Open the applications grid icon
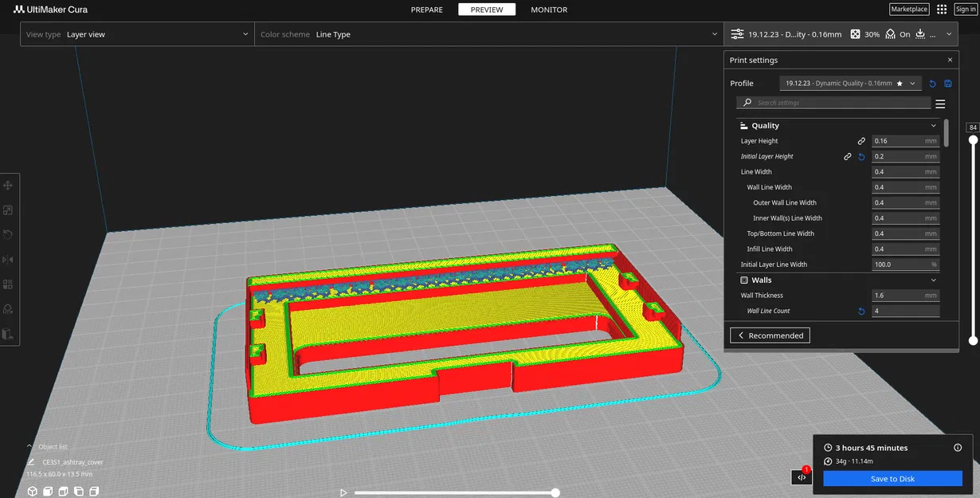The image size is (980, 498). point(942,10)
